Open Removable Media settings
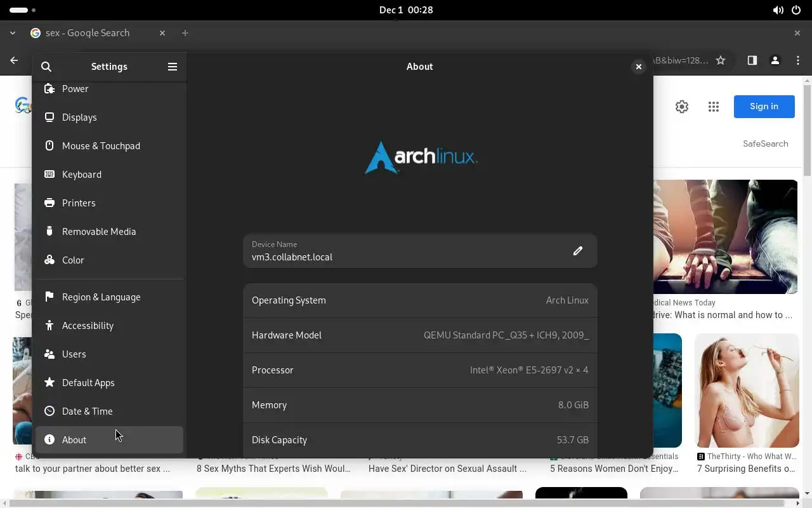This screenshot has width=812, height=508. [x=109, y=232]
